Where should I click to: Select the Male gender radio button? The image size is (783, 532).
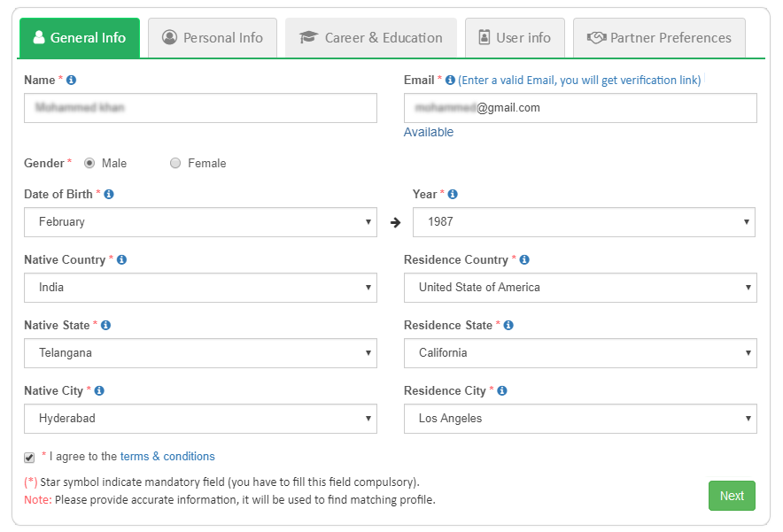pos(89,163)
